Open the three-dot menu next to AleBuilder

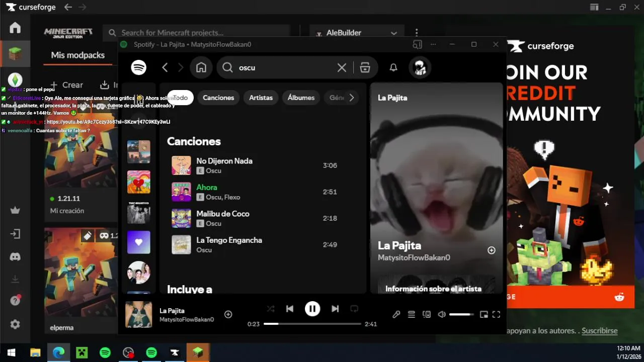pos(417,33)
